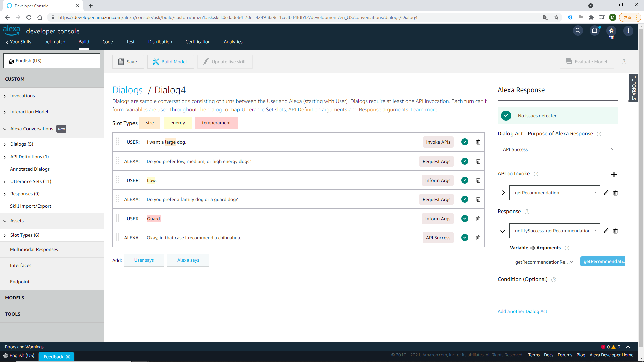Click the Build Model button
The image size is (644, 362).
pyautogui.click(x=170, y=62)
